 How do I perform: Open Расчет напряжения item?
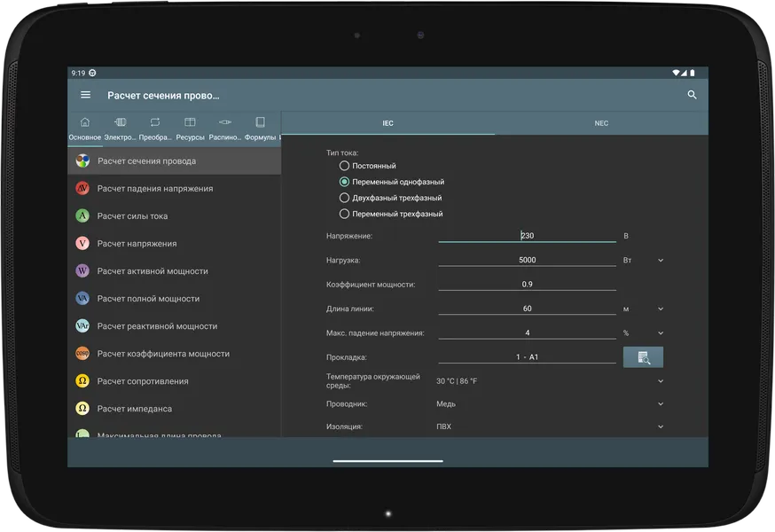click(175, 243)
